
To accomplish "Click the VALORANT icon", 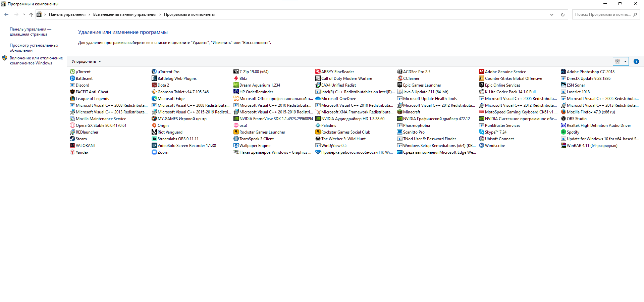I will [x=72, y=145].
